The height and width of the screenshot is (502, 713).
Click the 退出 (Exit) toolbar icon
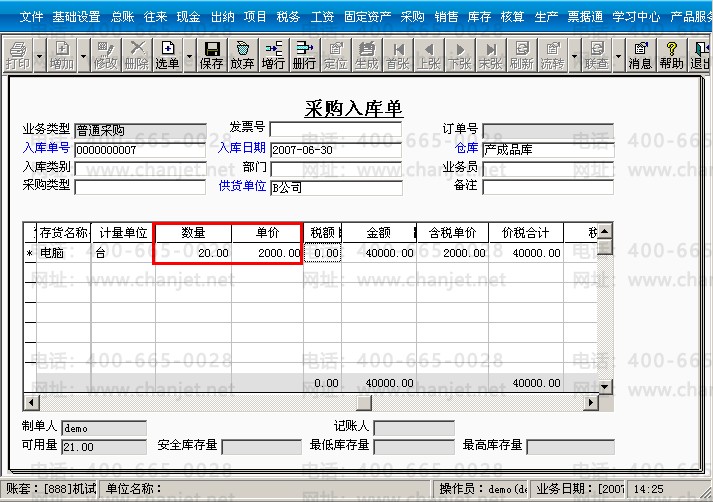pyautogui.click(x=700, y=55)
